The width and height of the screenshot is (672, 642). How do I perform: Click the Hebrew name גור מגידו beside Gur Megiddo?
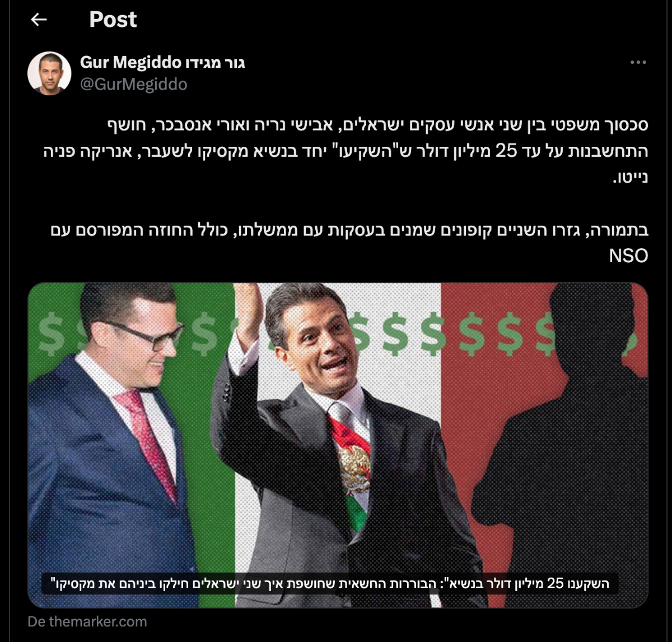point(215,62)
